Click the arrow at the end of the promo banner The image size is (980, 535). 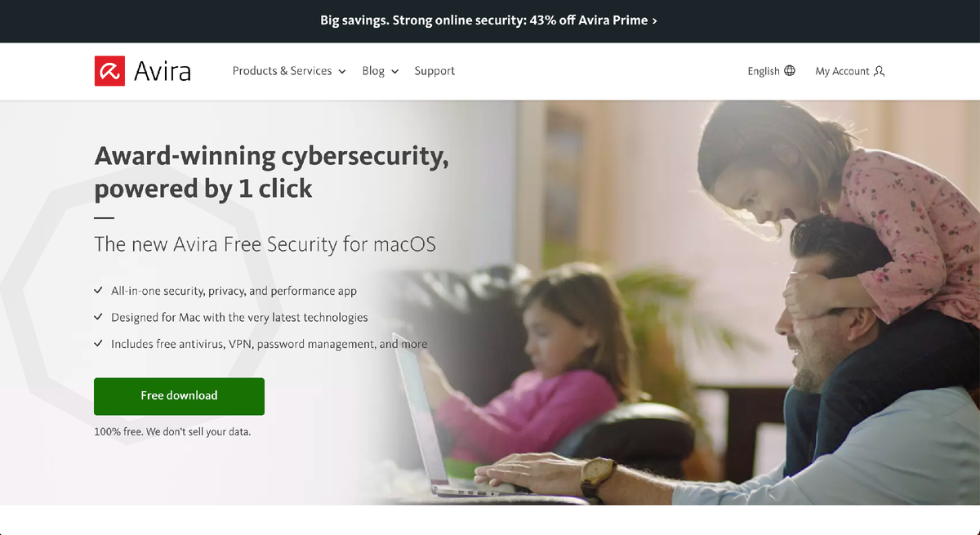point(654,20)
